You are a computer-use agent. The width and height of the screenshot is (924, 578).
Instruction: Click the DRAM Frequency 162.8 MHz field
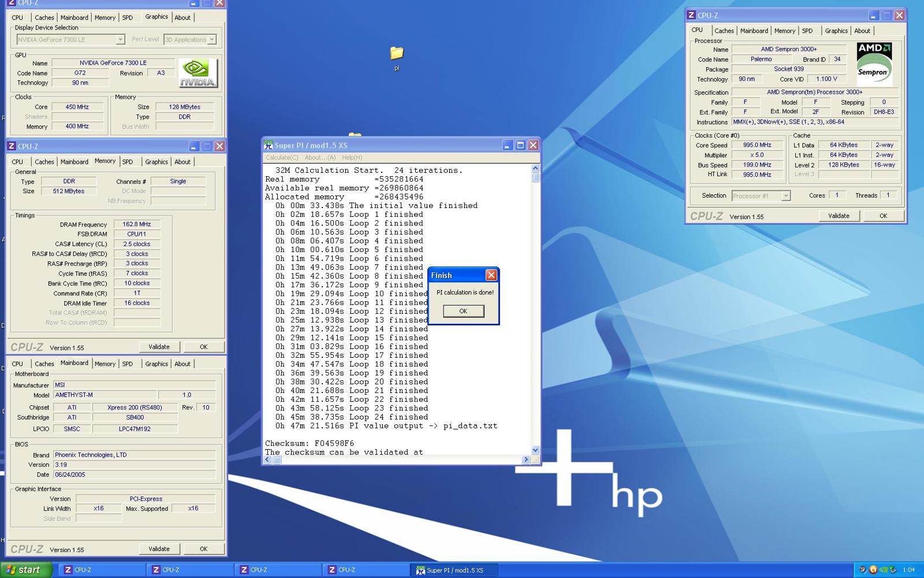click(137, 224)
